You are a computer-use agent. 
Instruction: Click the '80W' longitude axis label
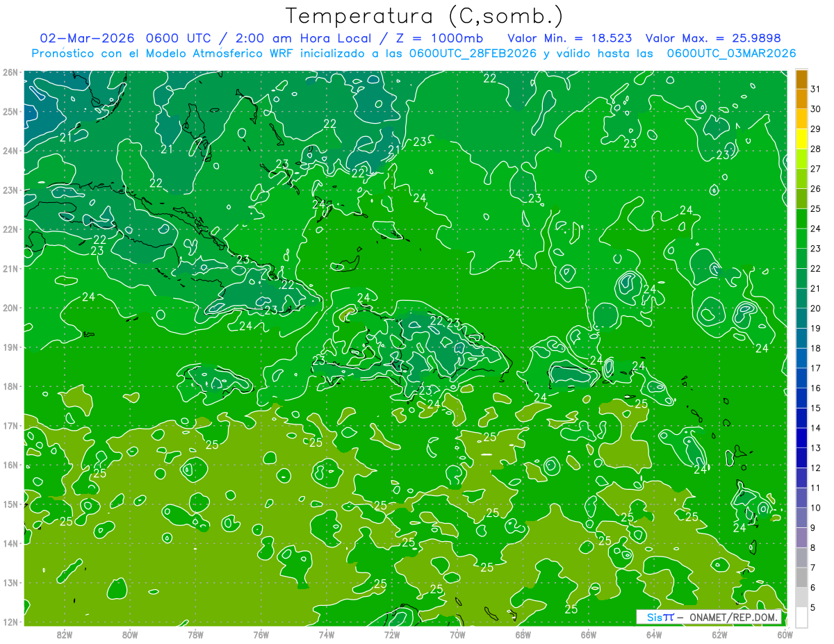[x=130, y=634]
